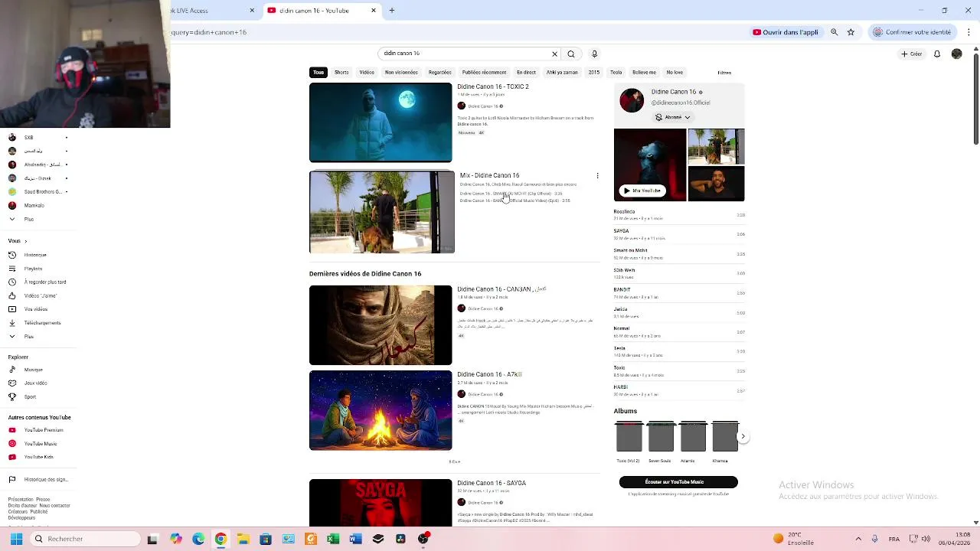
Task: Select the Tous filter chip
Action: 318,73
